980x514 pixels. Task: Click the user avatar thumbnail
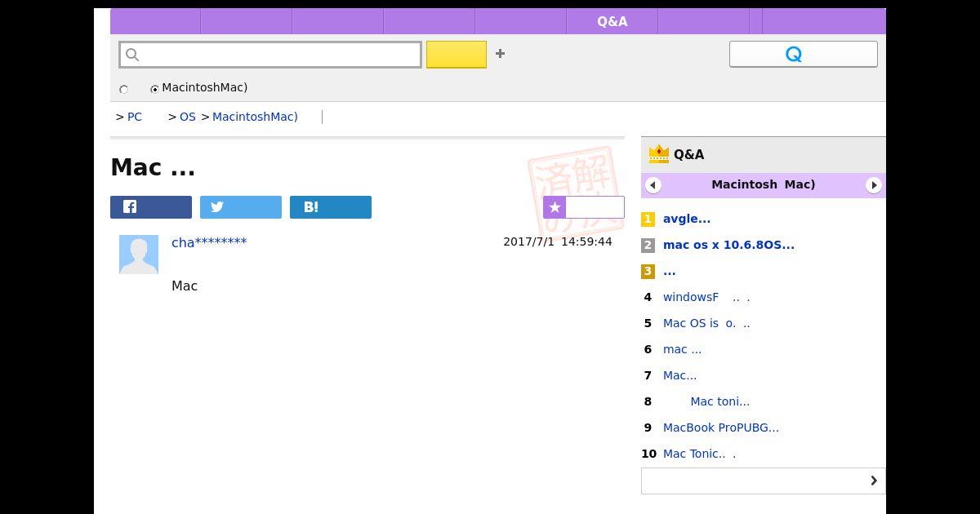(x=139, y=255)
